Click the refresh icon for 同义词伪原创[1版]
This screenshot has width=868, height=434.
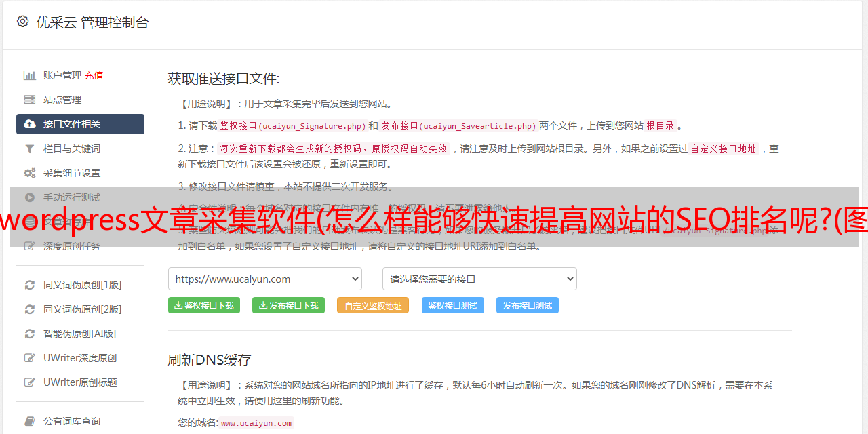[30, 285]
